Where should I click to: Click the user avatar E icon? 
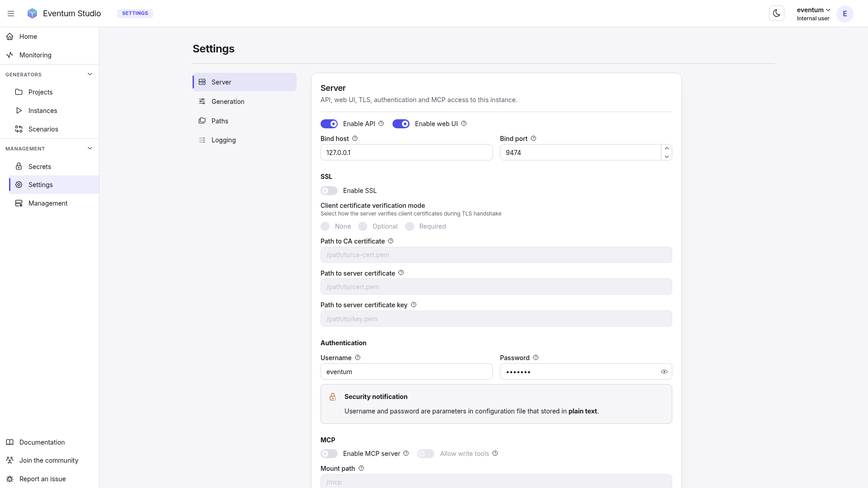click(x=844, y=14)
